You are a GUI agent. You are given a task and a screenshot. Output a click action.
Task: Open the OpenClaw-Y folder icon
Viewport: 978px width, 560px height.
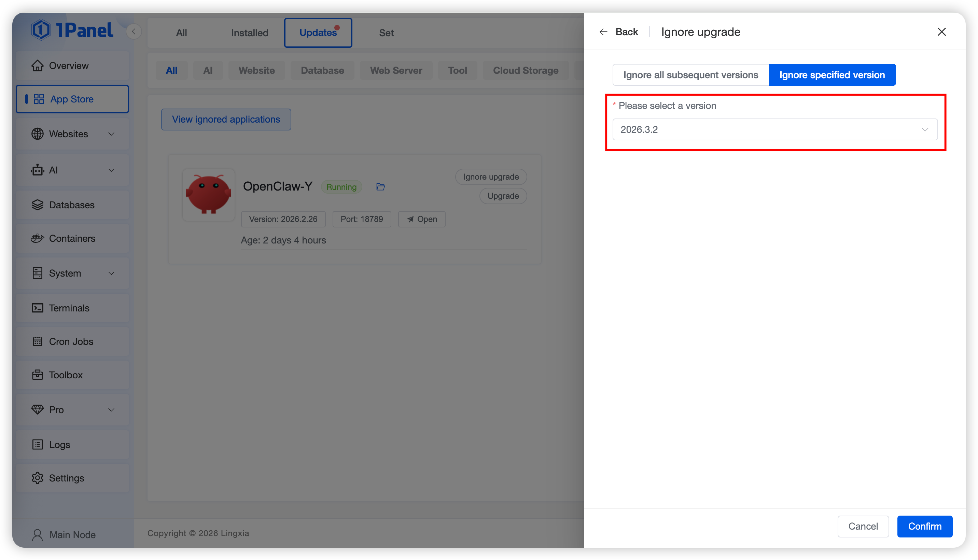coord(380,187)
